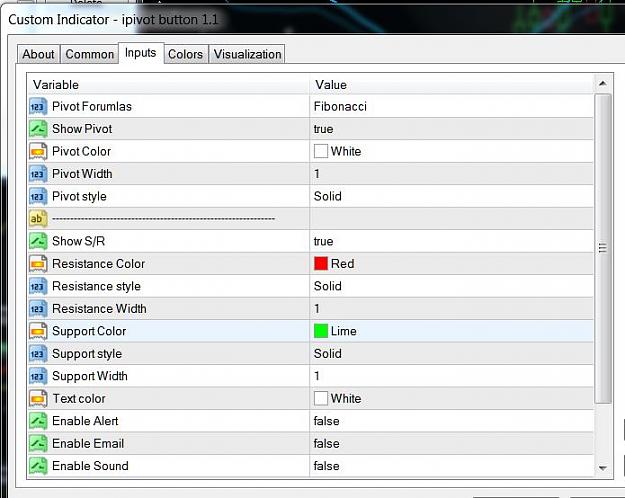Click the color icon beside Resistance Color

[38, 264]
